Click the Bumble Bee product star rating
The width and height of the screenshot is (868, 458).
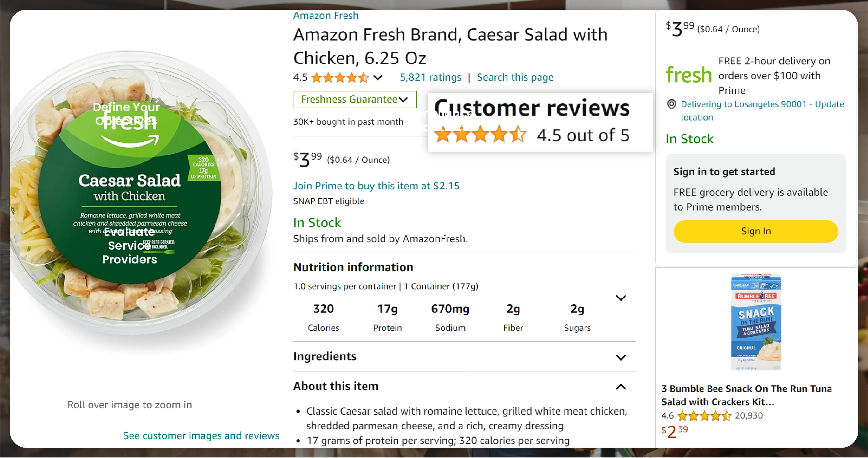704,416
